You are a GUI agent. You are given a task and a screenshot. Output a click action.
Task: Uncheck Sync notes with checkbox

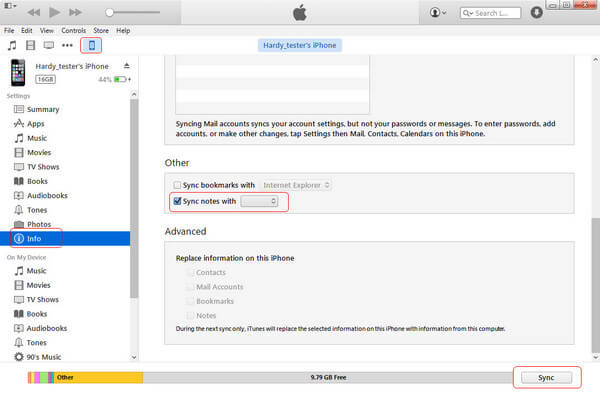(x=177, y=201)
